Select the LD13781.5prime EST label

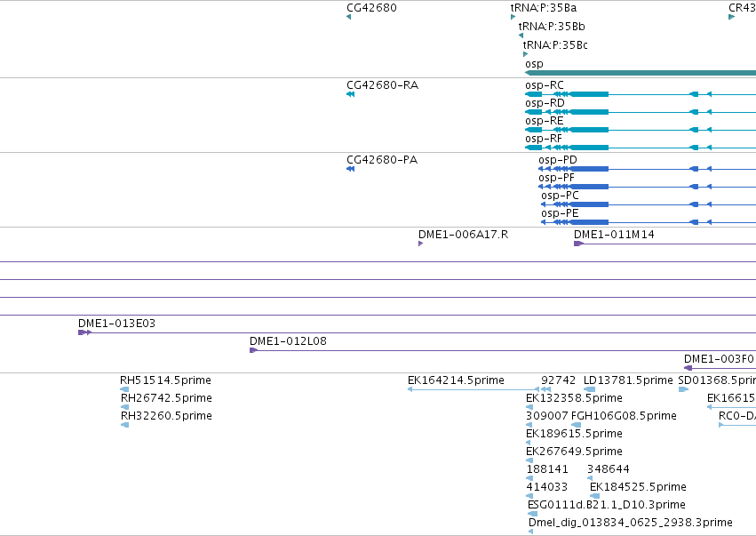coord(628,380)
